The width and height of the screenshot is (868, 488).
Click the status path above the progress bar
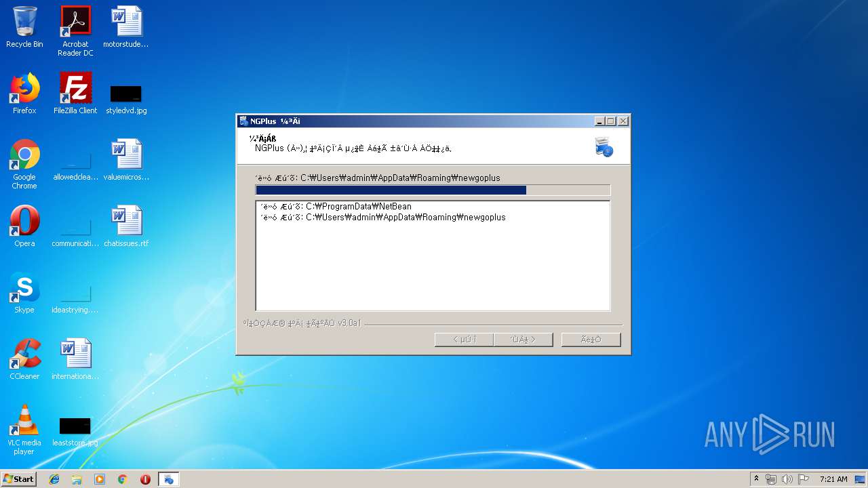coord(378,178)
